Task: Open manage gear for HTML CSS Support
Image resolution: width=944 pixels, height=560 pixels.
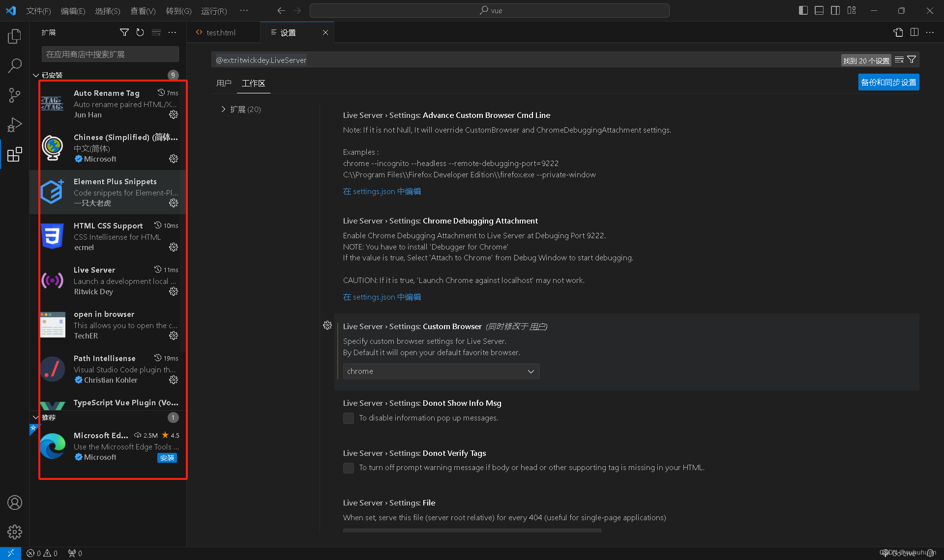Action: pos(174,247)
